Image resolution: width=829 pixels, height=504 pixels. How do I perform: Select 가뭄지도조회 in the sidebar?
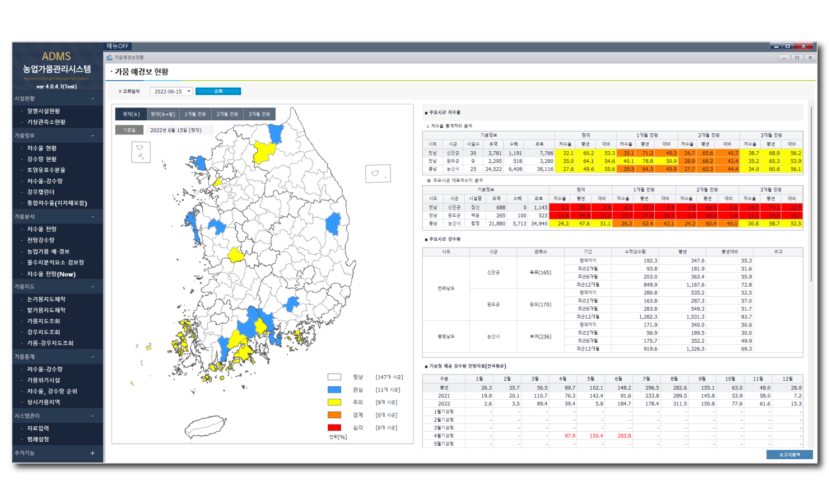click(x=44, y=321)
